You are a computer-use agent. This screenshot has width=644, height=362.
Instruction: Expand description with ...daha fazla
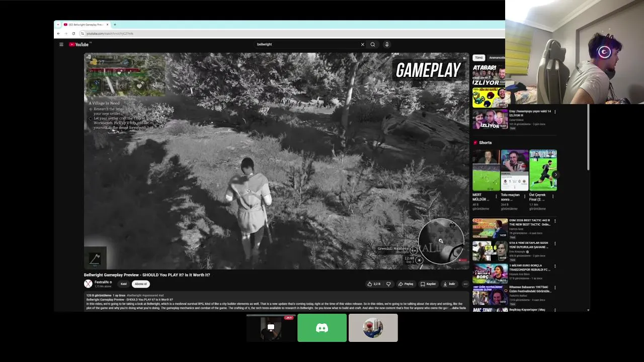pos(459,308)
